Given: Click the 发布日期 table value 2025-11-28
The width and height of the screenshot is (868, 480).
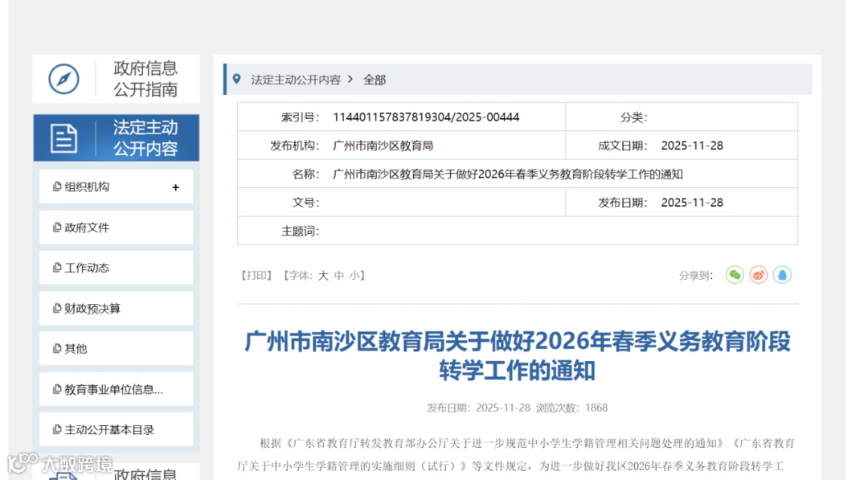Looking at the screenshot, I should tap(692, 203).
